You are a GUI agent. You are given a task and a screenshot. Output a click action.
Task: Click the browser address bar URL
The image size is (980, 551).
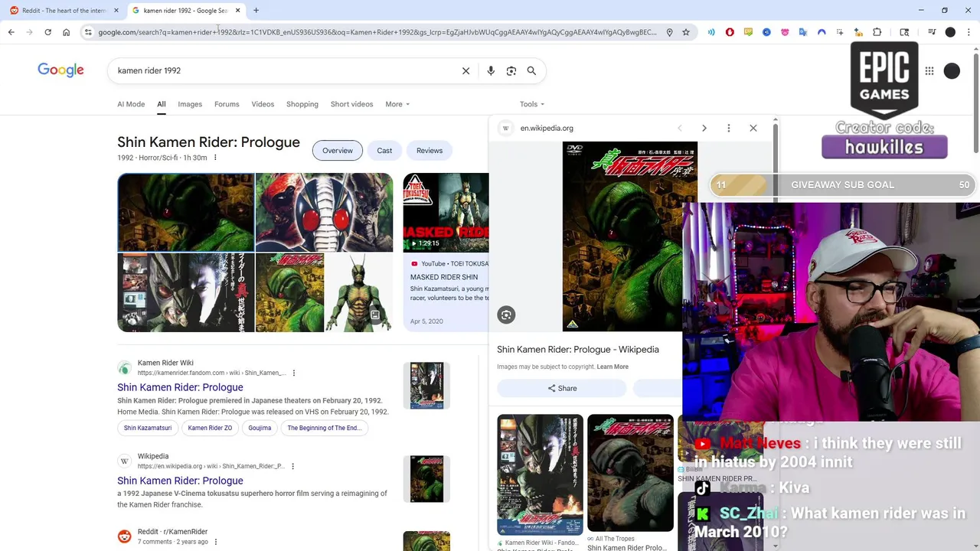pos(377,32)
